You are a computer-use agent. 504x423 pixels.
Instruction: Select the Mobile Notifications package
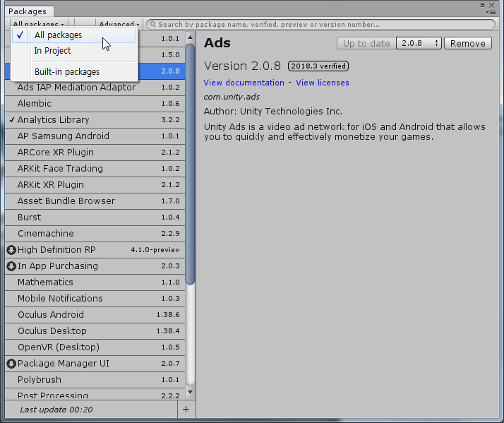coord(95,299)
